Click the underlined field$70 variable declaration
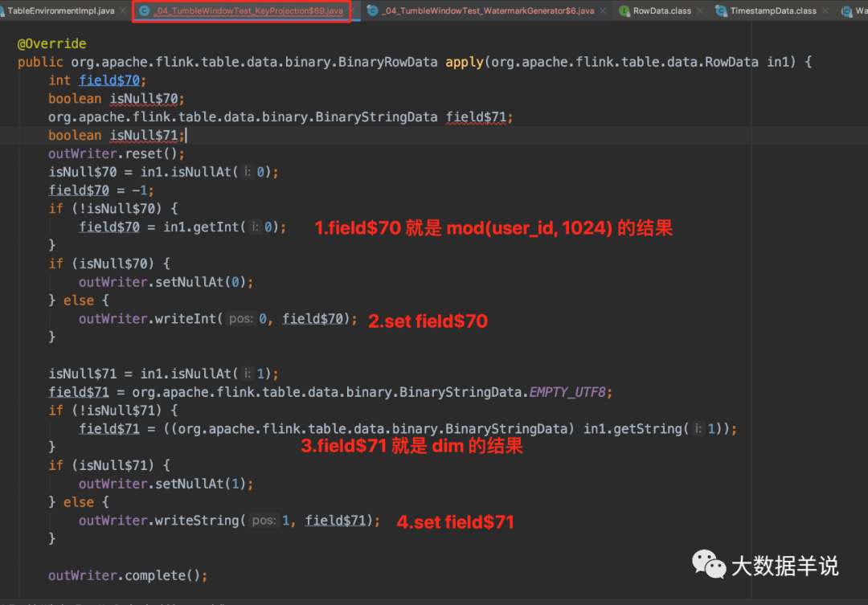The image size is (868, 605). (111, 80)
